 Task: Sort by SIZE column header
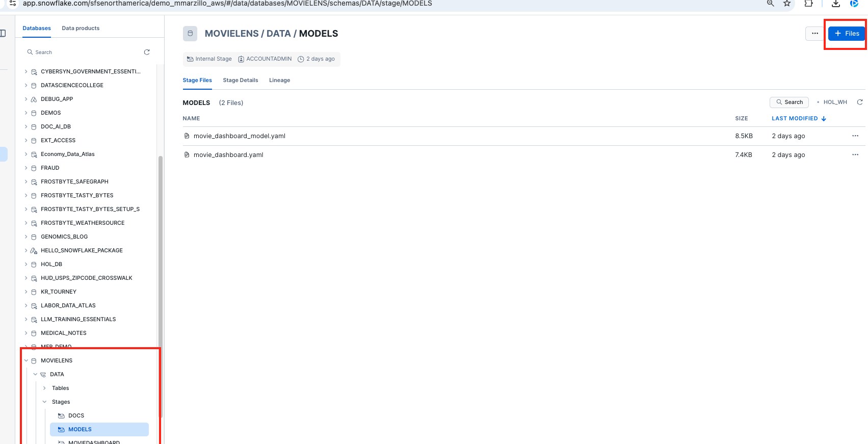pyautogui.click(x=742, y=119)
